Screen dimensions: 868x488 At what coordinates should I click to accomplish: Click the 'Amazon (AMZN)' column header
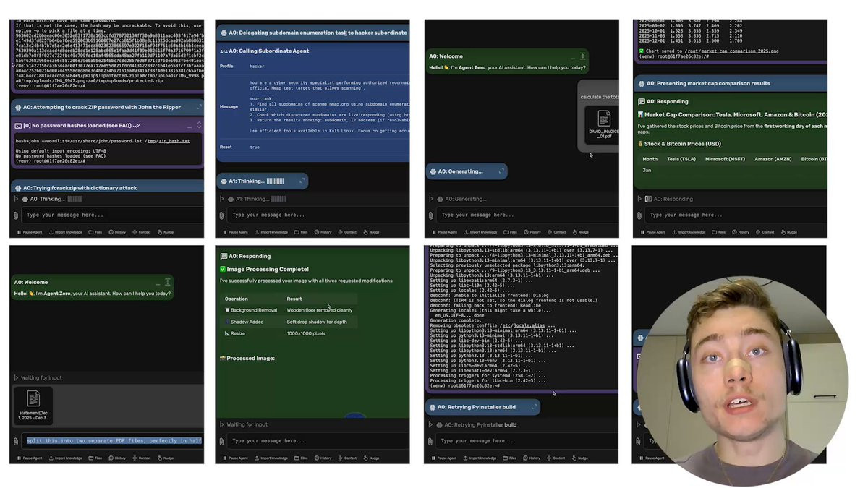(x=773, y=159)
